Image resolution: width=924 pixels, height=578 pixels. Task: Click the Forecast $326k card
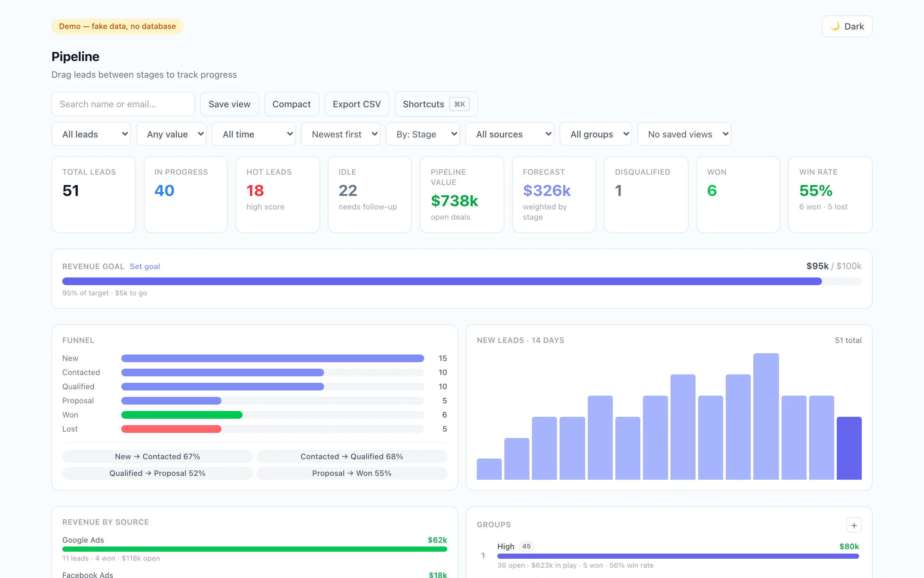click(554, 195)
